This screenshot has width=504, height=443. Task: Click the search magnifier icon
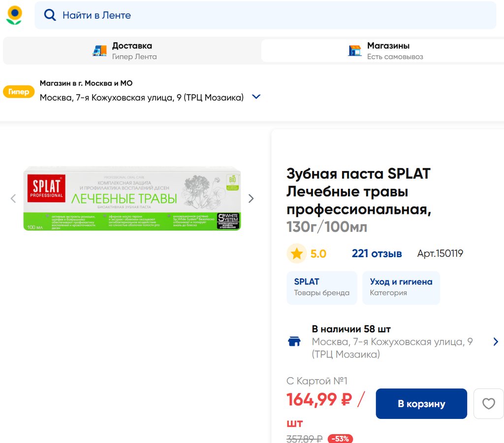tap(50, 15)
